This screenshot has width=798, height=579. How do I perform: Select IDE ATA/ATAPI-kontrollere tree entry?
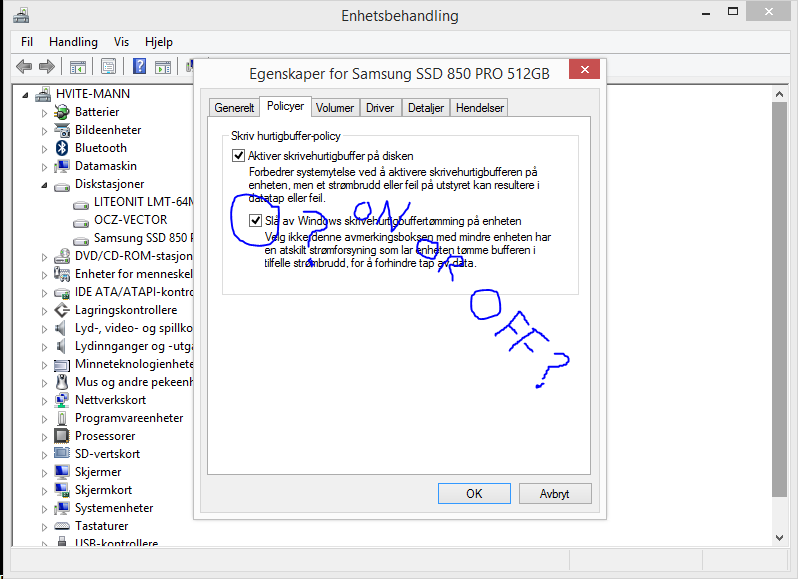pyautogui.click(x=134, y=292)
